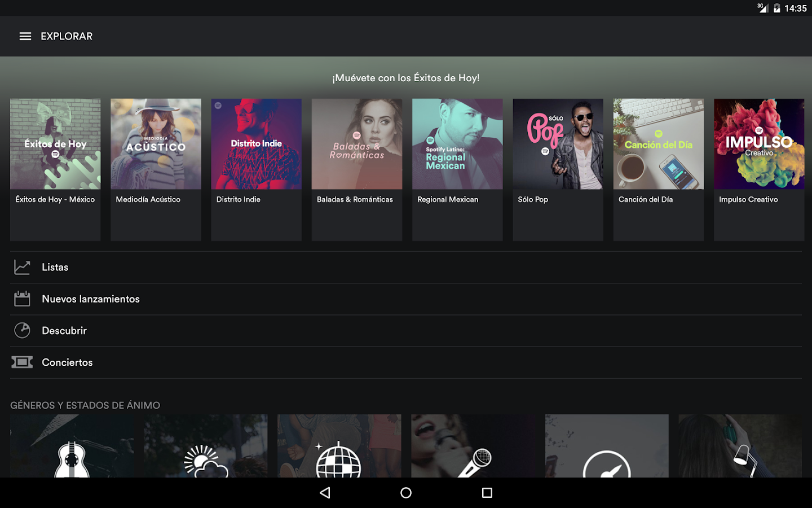The height and width of the screenshot is (508, 812).
Task: Go back with Android back button
Action: click(325, 493)
